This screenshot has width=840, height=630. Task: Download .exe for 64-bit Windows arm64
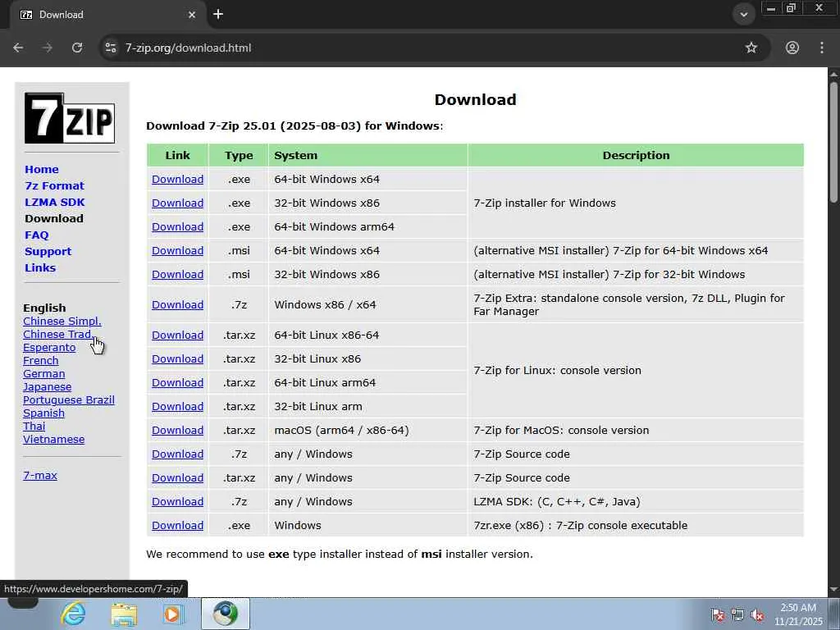177,226
